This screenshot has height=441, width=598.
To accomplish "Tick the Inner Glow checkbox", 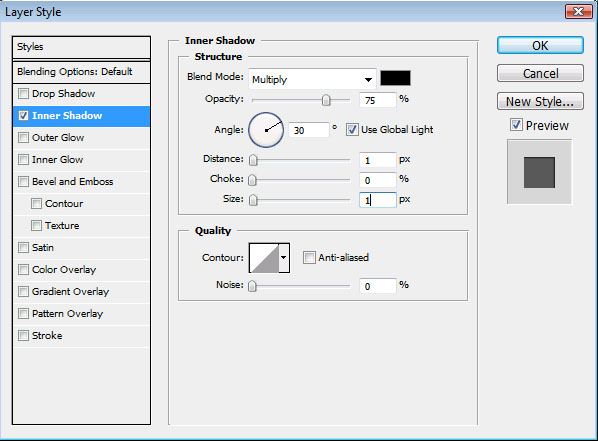I will click(x=23, y=159).
